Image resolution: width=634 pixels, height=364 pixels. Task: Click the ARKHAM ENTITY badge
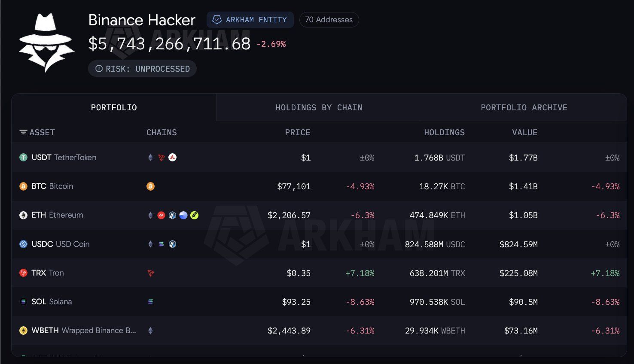250,20
